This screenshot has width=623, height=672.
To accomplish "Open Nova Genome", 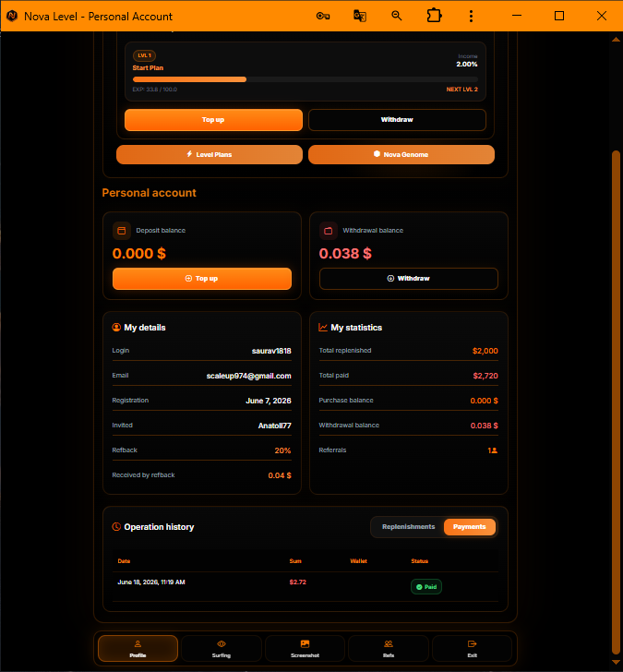I will (x=401, y=154).
